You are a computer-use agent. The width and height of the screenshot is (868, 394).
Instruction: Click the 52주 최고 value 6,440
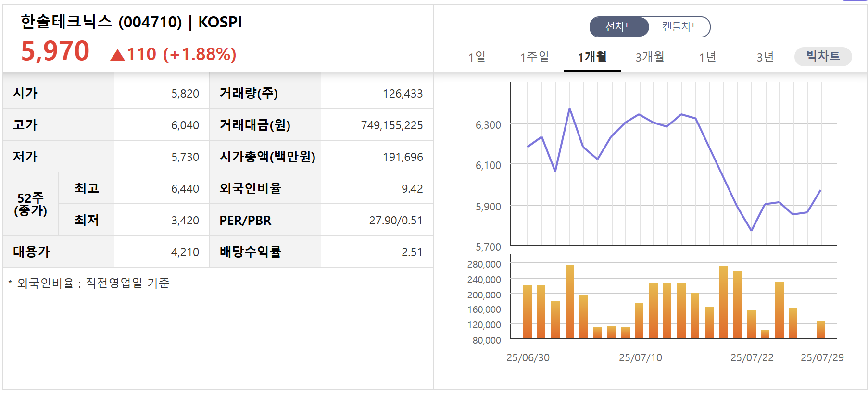185,189
